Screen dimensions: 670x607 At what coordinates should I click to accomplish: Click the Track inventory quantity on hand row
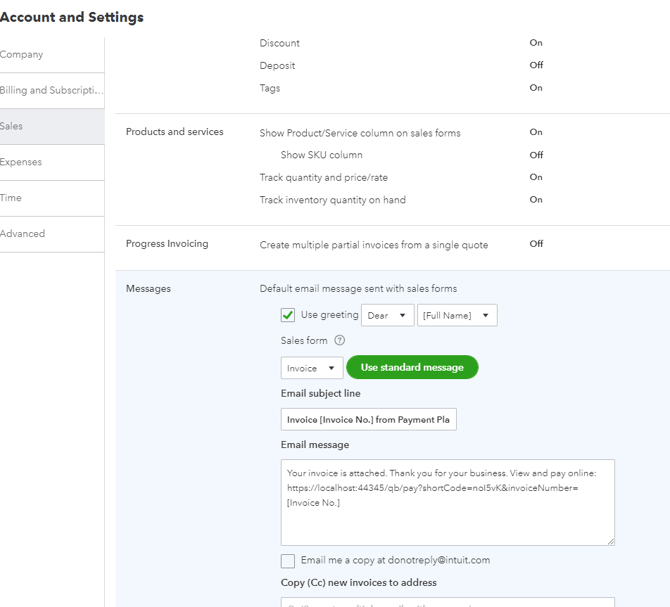tap(333, 200)
